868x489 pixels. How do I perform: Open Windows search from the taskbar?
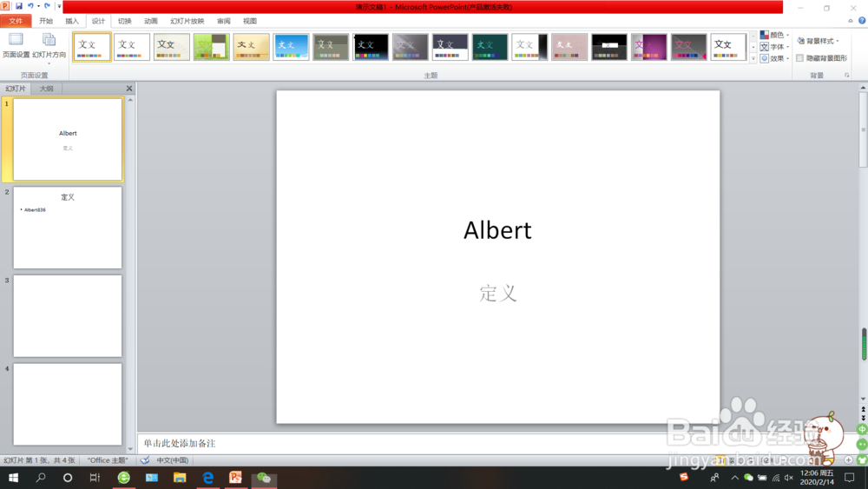41,478
